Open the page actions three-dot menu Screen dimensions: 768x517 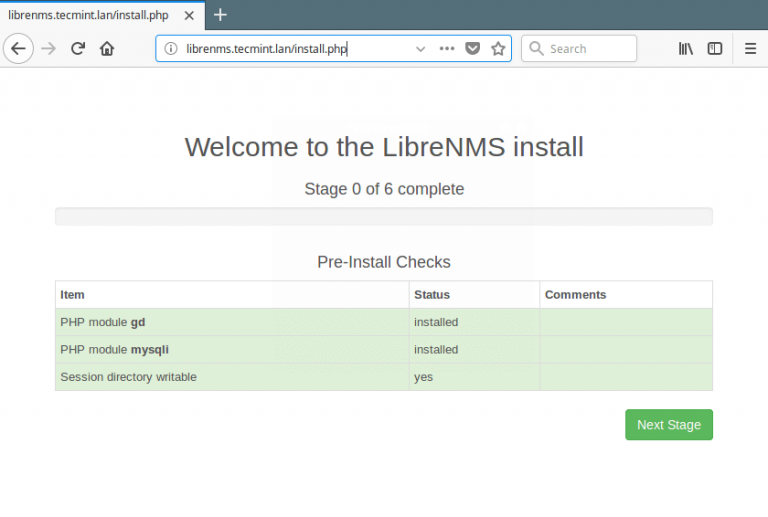coord(446,48)
